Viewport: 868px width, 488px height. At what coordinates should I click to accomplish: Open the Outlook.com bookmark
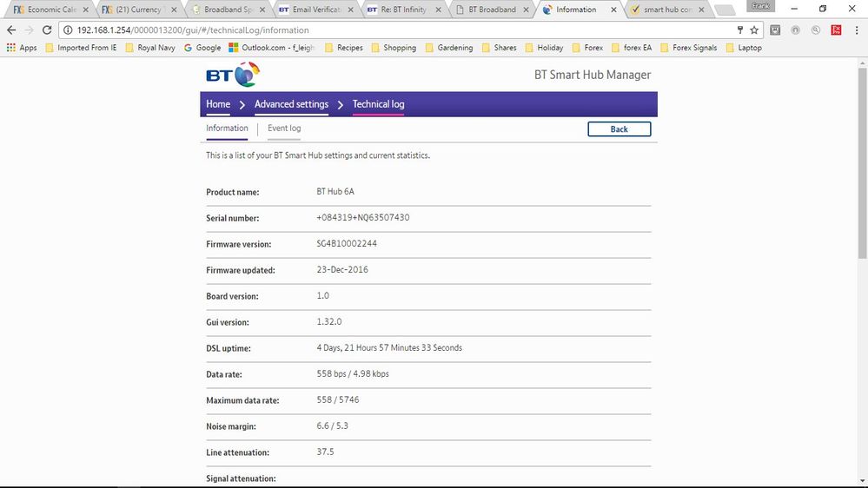click(x=272, y=48)
